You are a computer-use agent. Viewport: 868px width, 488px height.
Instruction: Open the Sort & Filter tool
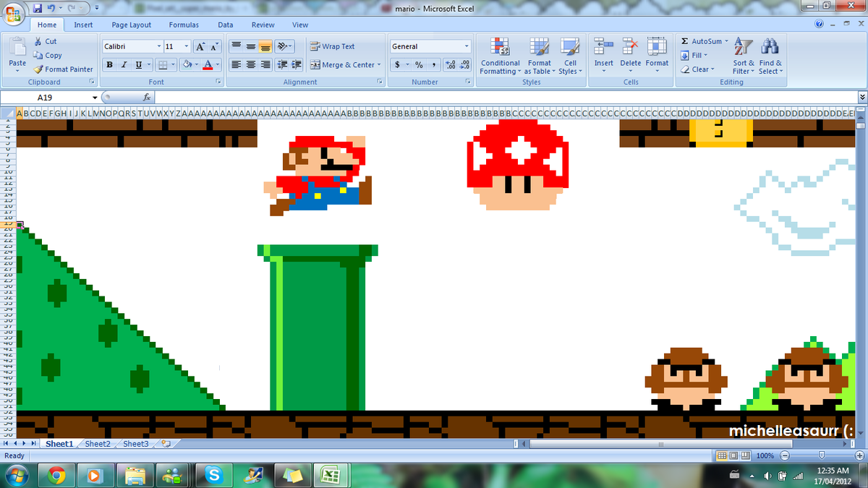click(x=743, y=48)
